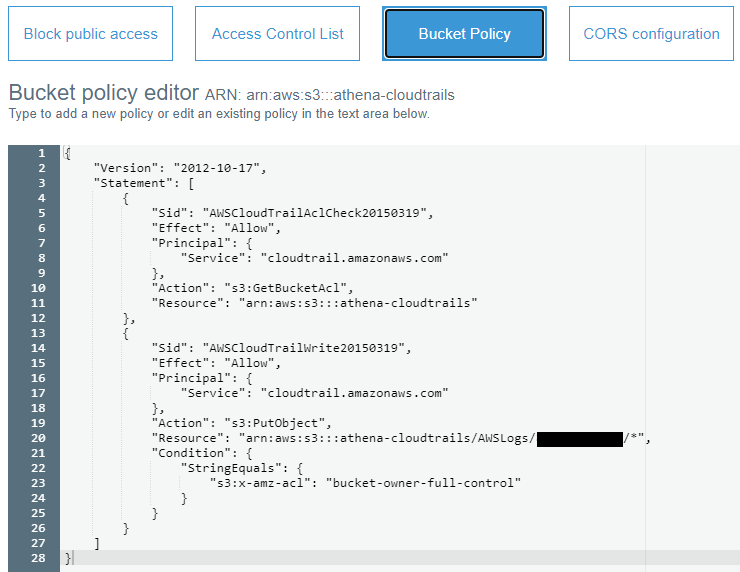Click the s3:GetBucketAcl action text
The height and width of the screenshot is (572, 740).
(x=286, y=288)
